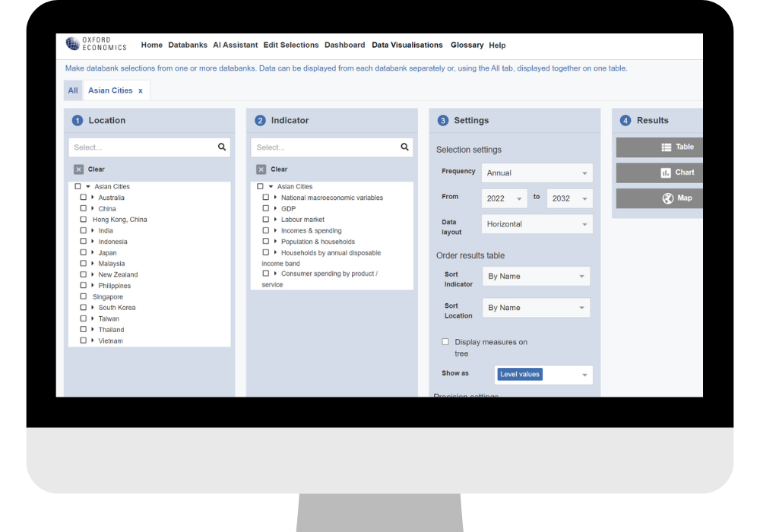The image size is (760, 532).
Task: Click the Clear X icon under Location
Action: [x=78, y=169]
